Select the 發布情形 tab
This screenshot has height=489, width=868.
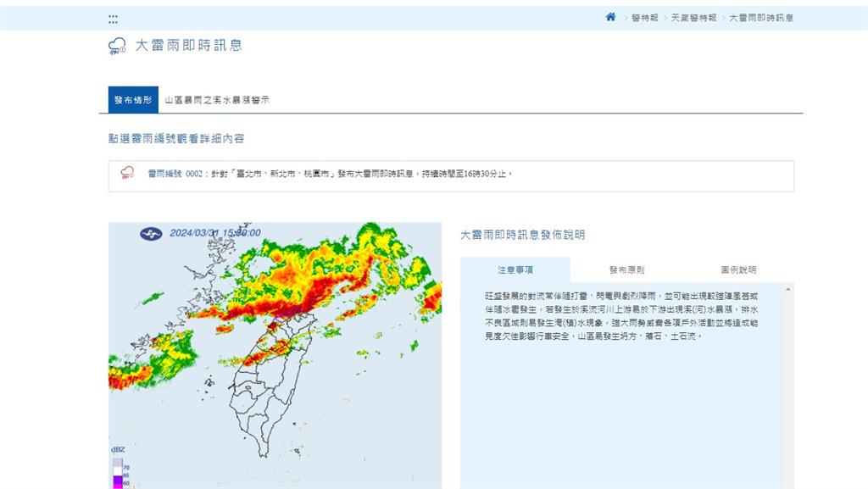pyautogui.click(x=133, y=99)
